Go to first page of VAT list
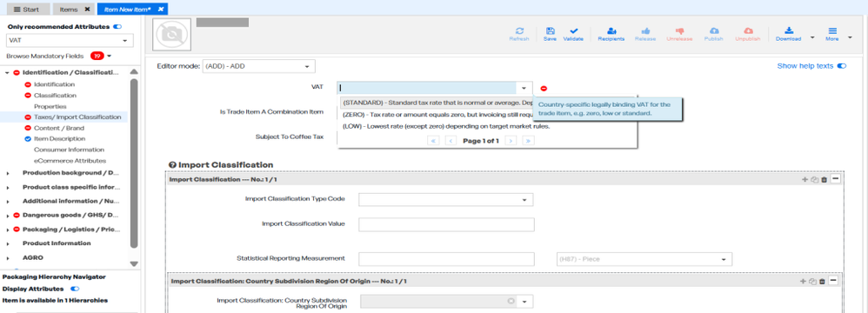 (433, 141)
